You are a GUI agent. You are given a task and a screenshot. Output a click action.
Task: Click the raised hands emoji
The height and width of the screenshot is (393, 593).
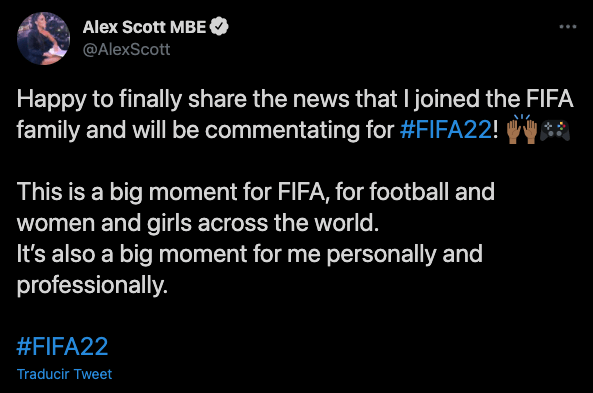point(522,129)
